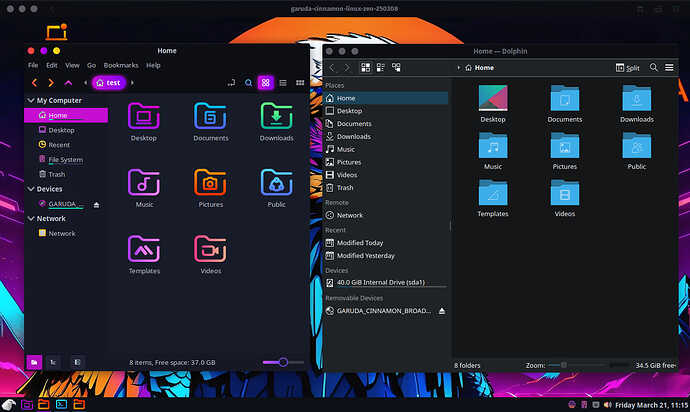Open the View menu in Nemo
This screenshot has width=690, height=412.
point(72,65)
